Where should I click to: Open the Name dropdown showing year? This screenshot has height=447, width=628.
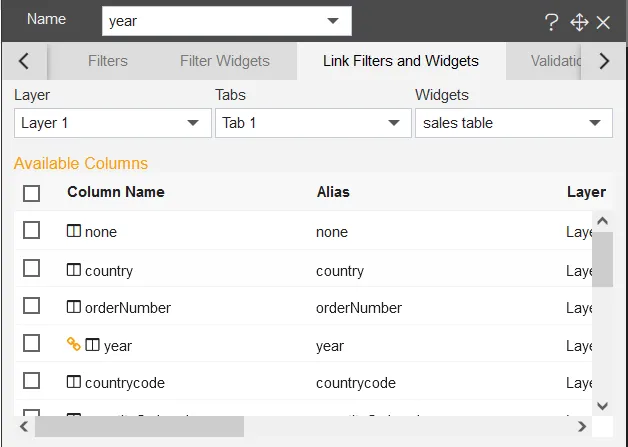tap(227, 21)
